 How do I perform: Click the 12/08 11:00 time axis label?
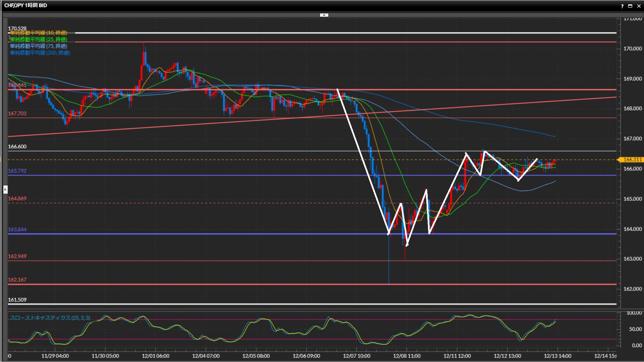407,356
